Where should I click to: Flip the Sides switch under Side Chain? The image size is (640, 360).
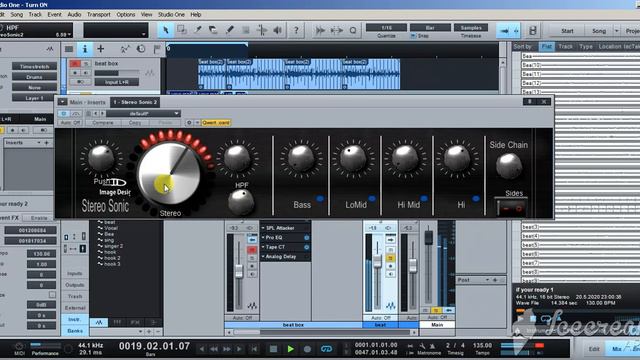(511, 207)
